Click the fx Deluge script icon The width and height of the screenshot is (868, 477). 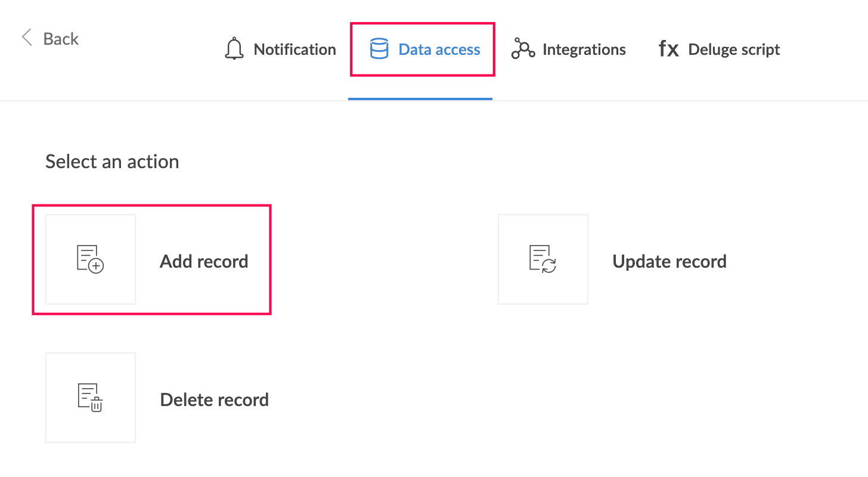tap(668, 49)
